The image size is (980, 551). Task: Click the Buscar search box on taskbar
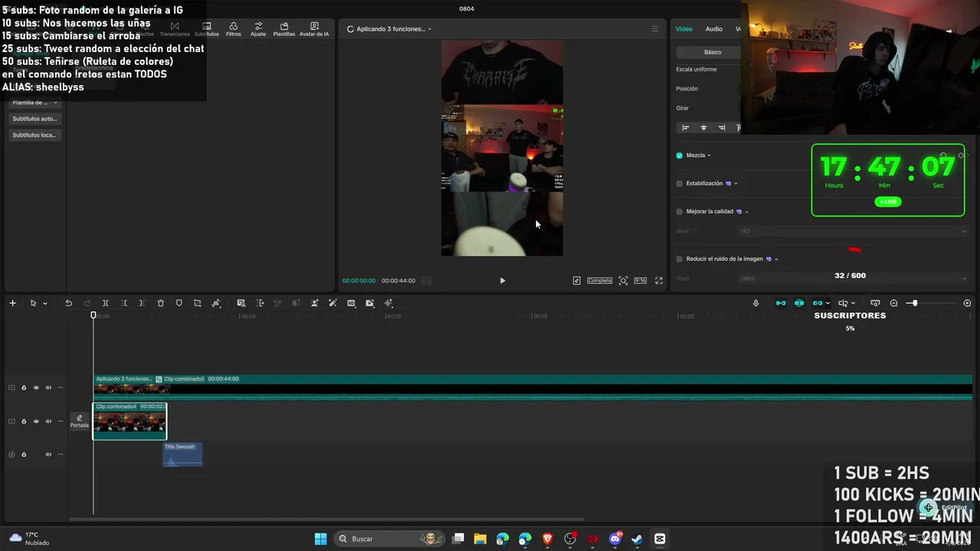click(390, 539)
